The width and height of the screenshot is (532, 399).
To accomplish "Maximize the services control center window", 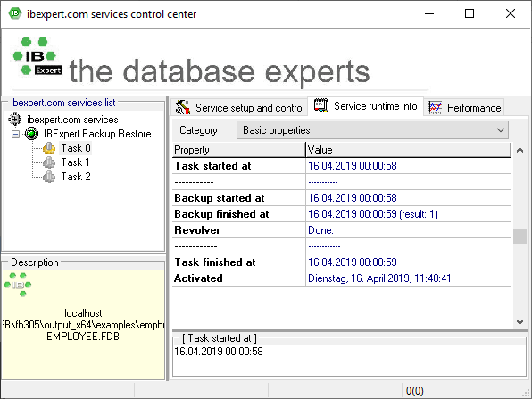I will tap(470, 14).
